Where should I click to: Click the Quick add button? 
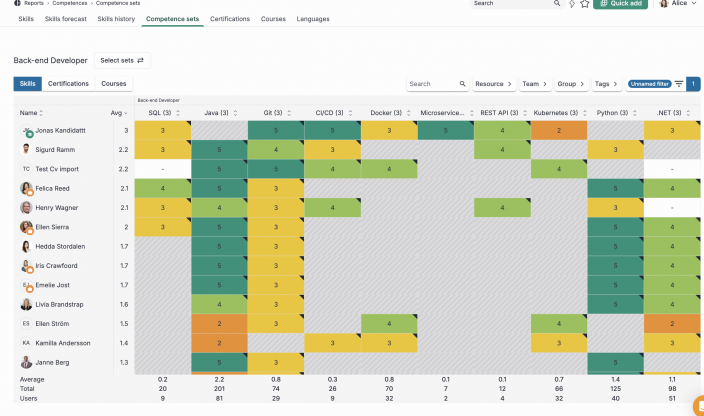620,4
